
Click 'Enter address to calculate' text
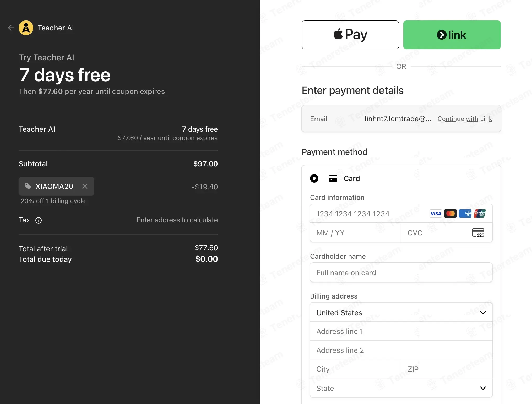click(177, 220)
